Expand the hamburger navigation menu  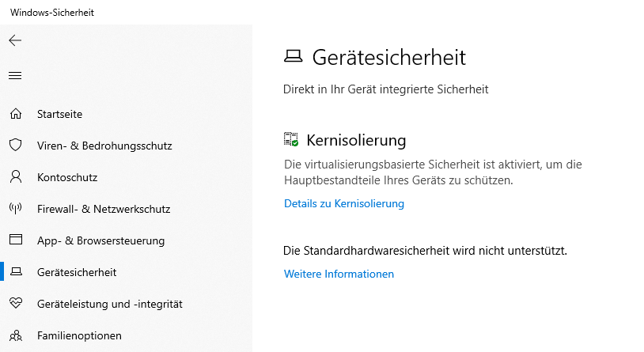point(15,76)
